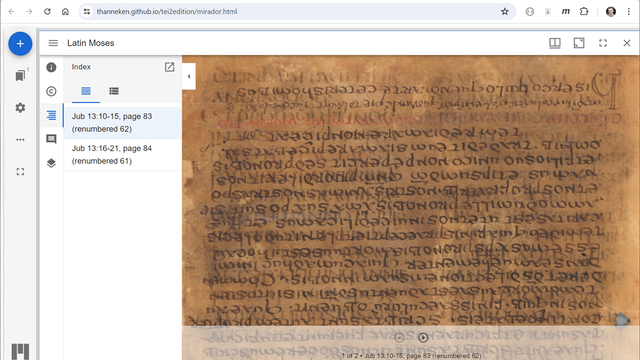Open the workspace bookmarks window list icon
The image size is (640, 360).
click(20, 76)
